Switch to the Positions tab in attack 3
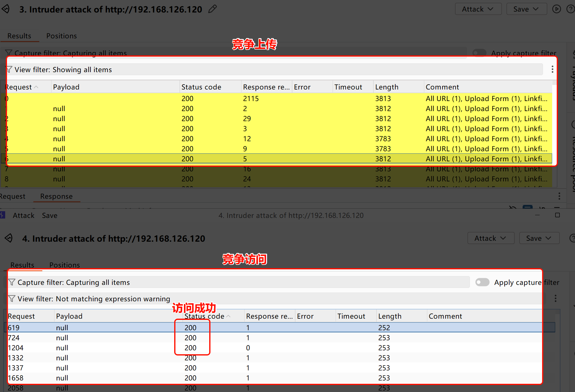 pos(62,36)
